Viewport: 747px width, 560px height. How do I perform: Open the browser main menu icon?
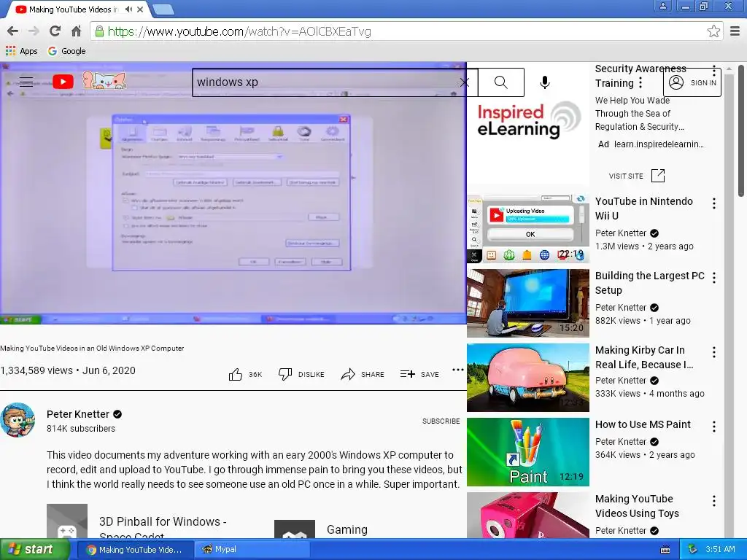point(735,31)
